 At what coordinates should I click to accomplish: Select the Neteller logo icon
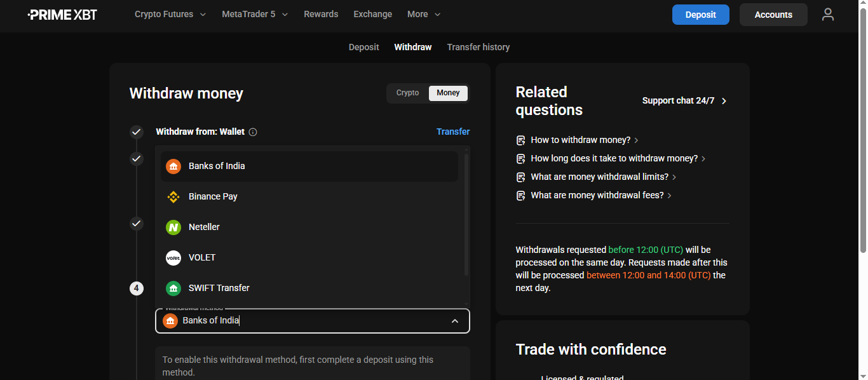click(x=173, y=227)
